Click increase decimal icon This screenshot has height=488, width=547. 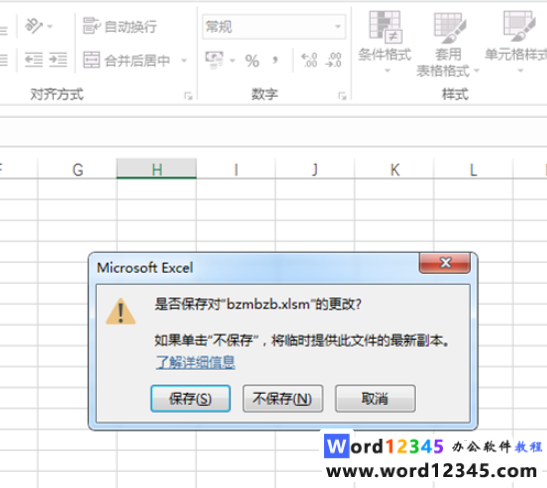[309, 60]
